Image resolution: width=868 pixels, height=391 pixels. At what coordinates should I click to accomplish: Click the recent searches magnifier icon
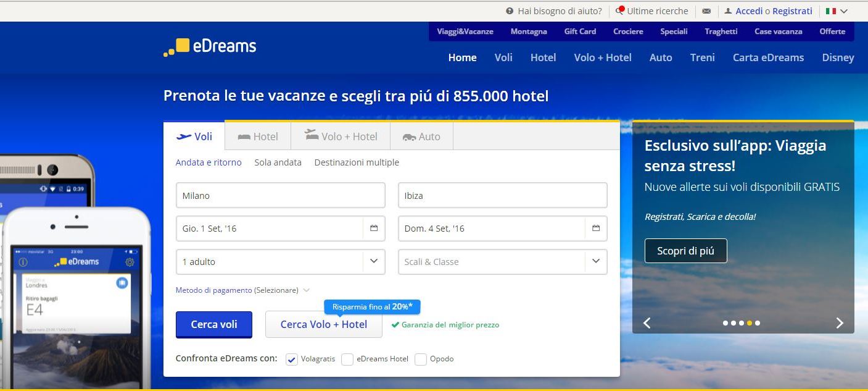coord(619,11)
